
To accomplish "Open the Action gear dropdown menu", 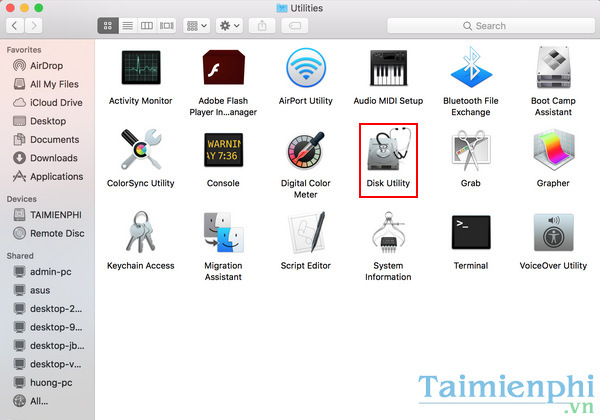I will click(x=229, y=26).
